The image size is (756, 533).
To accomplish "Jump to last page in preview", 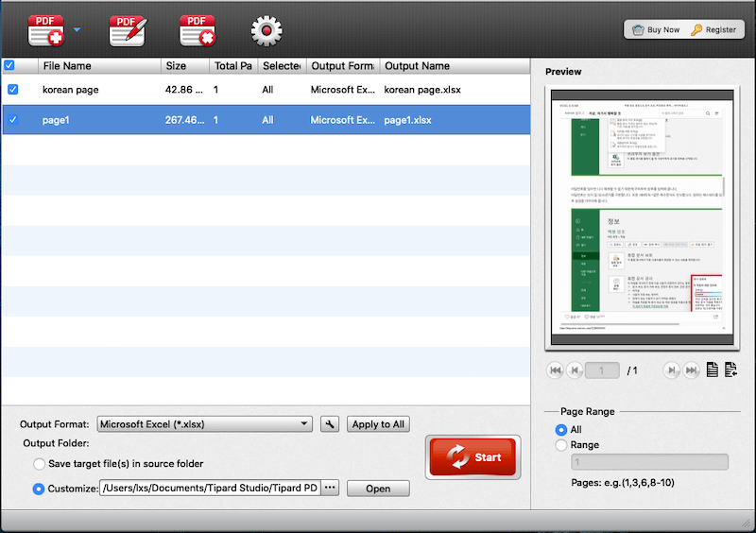I will [692, 370].
